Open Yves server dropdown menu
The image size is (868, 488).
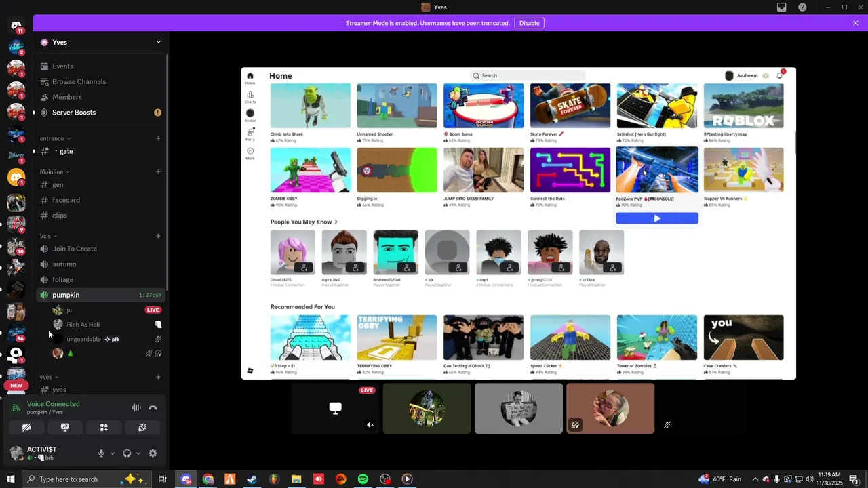click(159, 42)
